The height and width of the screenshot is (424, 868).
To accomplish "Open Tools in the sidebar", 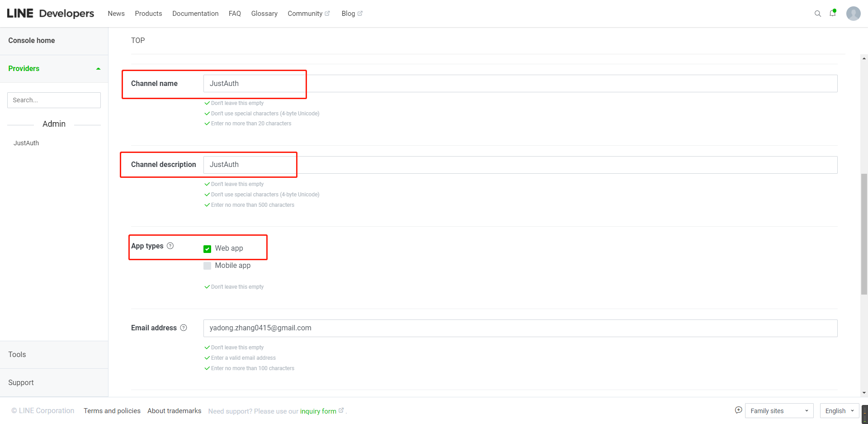I will (x=17, y=354).
